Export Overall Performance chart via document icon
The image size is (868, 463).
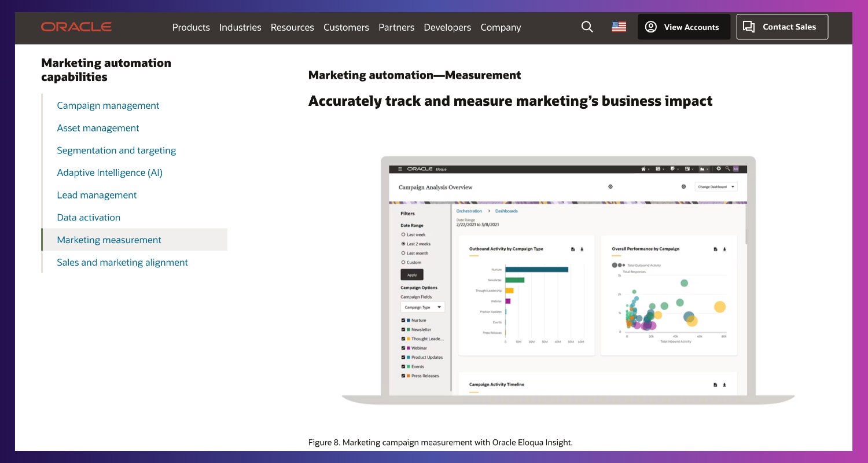(715, 249)
